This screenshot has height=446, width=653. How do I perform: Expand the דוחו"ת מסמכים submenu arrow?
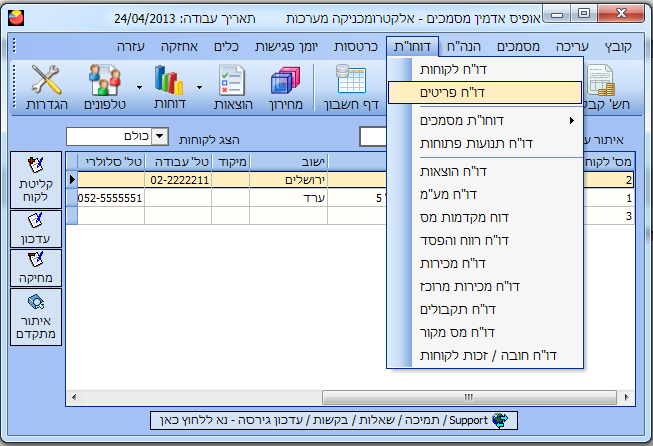click(572, 120)
